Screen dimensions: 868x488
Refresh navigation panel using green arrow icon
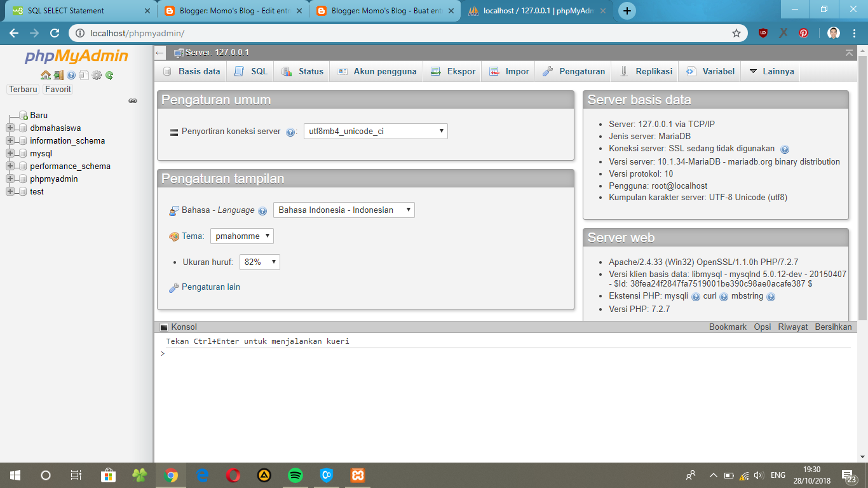pyautogui.click(x=109, y=75)
